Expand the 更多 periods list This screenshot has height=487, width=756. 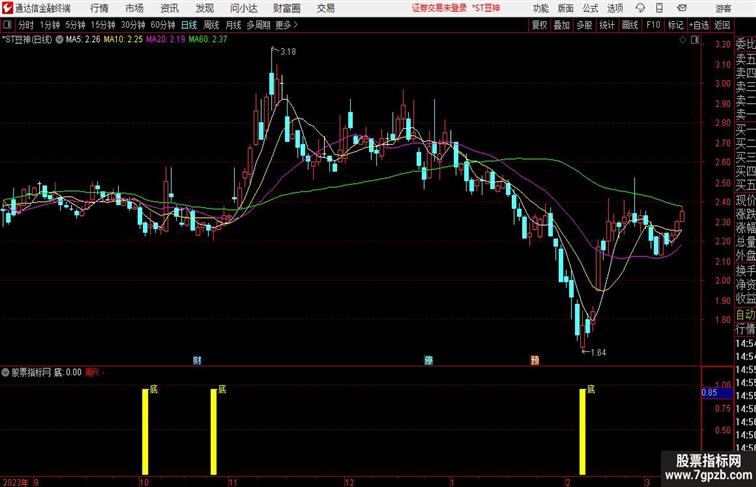click(286, 25)
